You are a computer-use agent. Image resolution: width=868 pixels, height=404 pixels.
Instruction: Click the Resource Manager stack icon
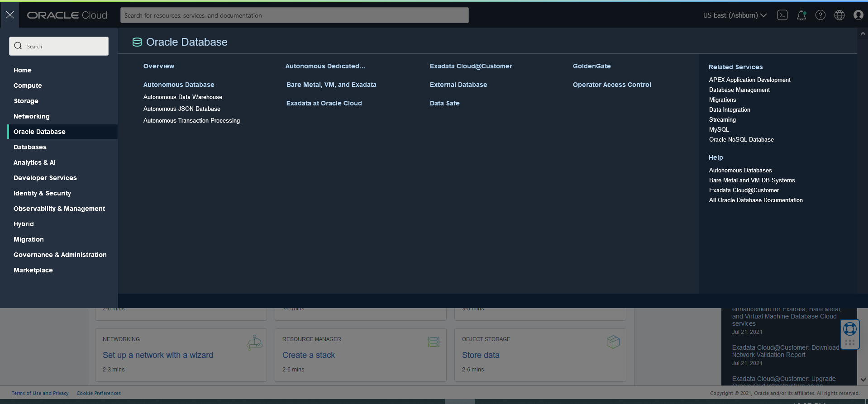coord(434,342)
